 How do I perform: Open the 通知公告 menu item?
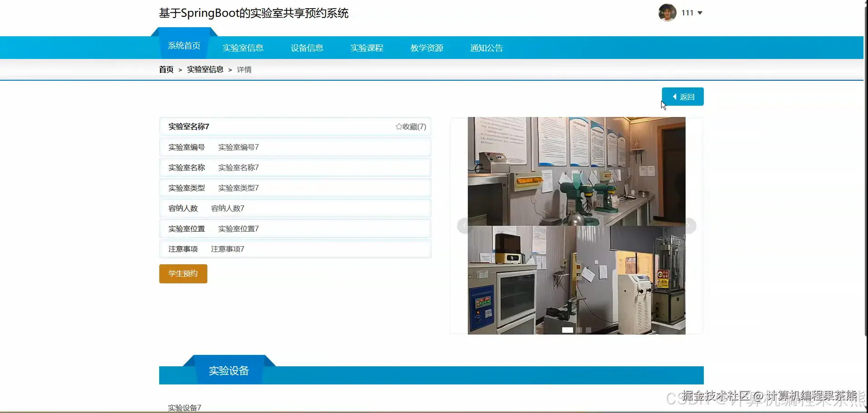(486, 48)
